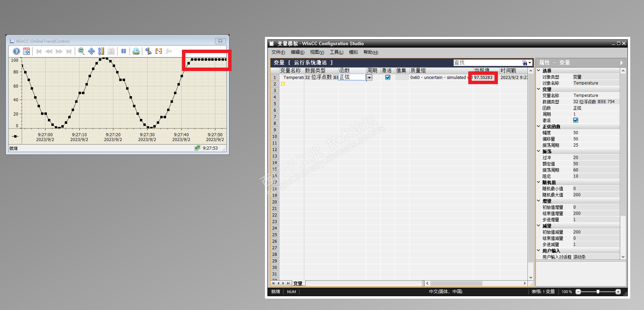
Task: Click the 随机最大值 value 200
Action: (596, 195)
